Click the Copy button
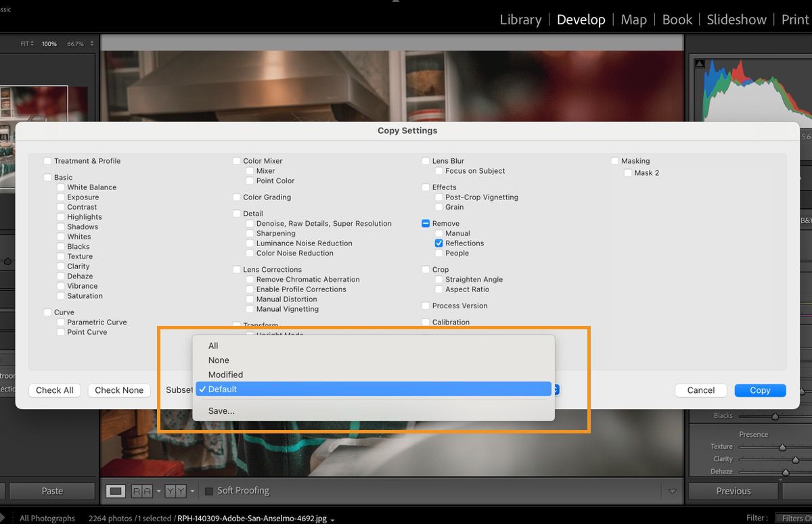This screenshot has width=812, height=524. coord(760,390)
